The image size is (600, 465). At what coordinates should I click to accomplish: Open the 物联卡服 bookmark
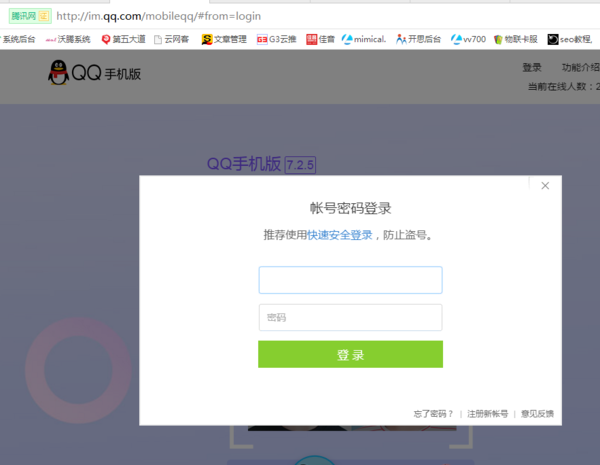516,39
